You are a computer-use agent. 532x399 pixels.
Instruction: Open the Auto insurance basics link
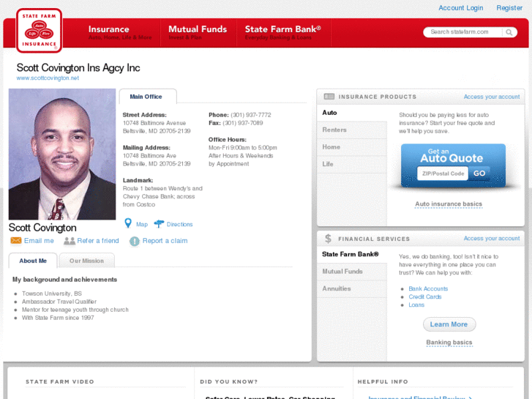[449, 204]
